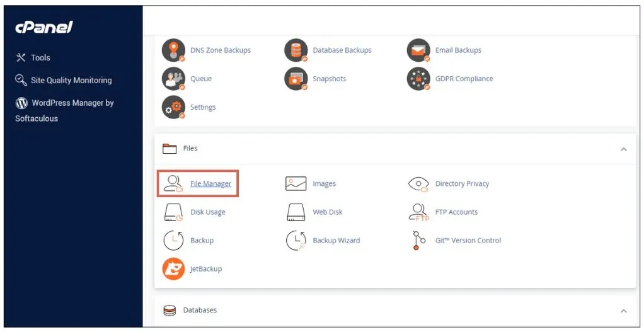Screen dimensions: 644x332
Task: Open the JetBackup orange icon
Action: [x=173, y=269]
